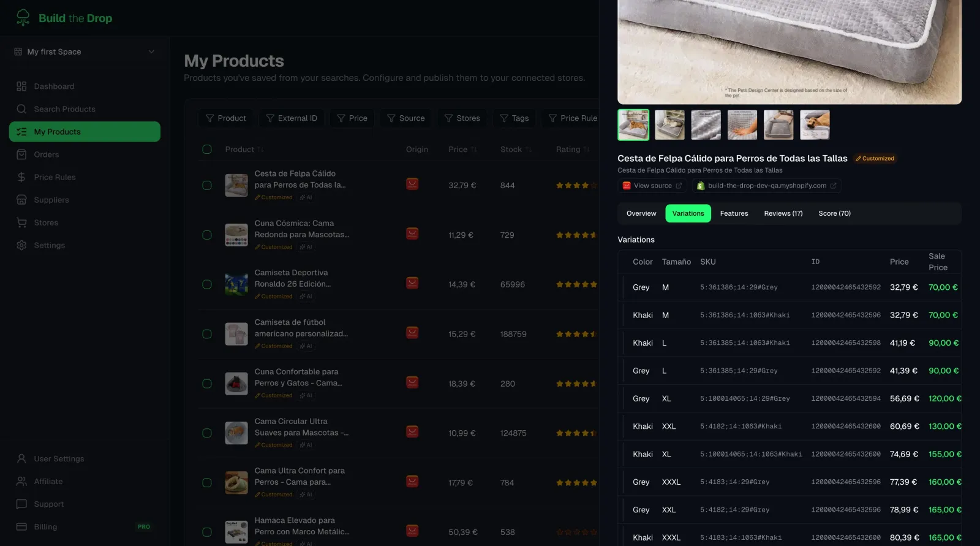This screenshot has width=980, height=546.
Task: Click the View source link
Action: (x=652, y=186)
